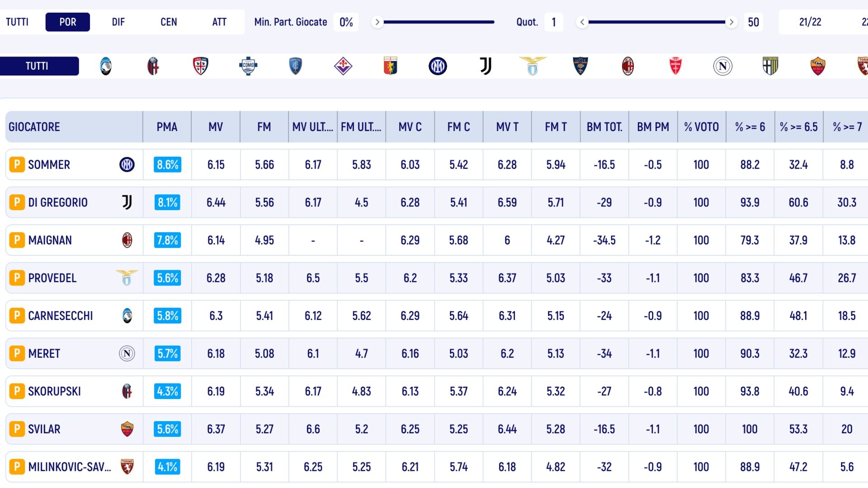Select the Juventus team logo filter
The width and height of the screenshot is (868, 488).
coord(486,66)
